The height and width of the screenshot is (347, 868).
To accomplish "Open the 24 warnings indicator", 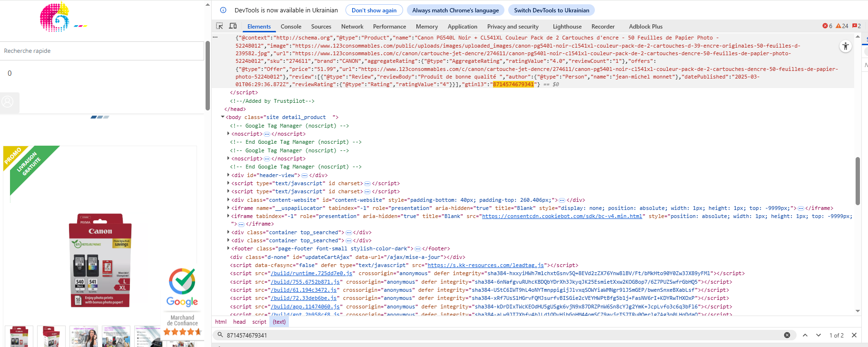I will [x=842, y=26].
